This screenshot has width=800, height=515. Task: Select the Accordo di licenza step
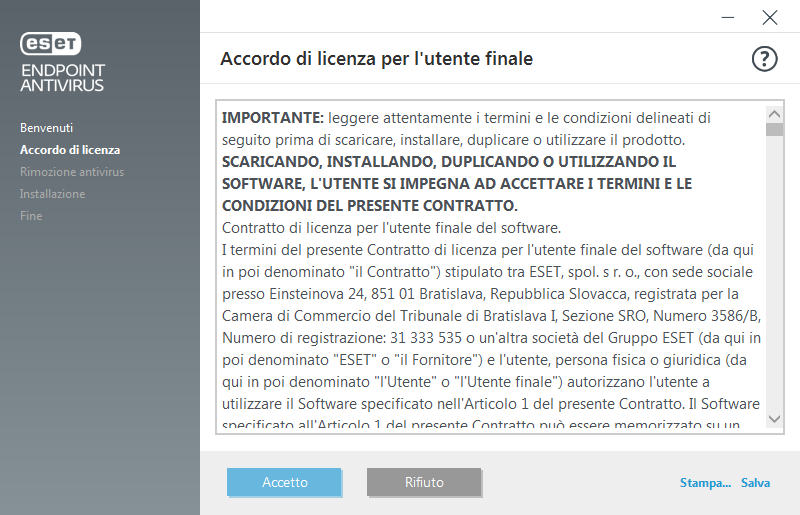tap(70, 150)
